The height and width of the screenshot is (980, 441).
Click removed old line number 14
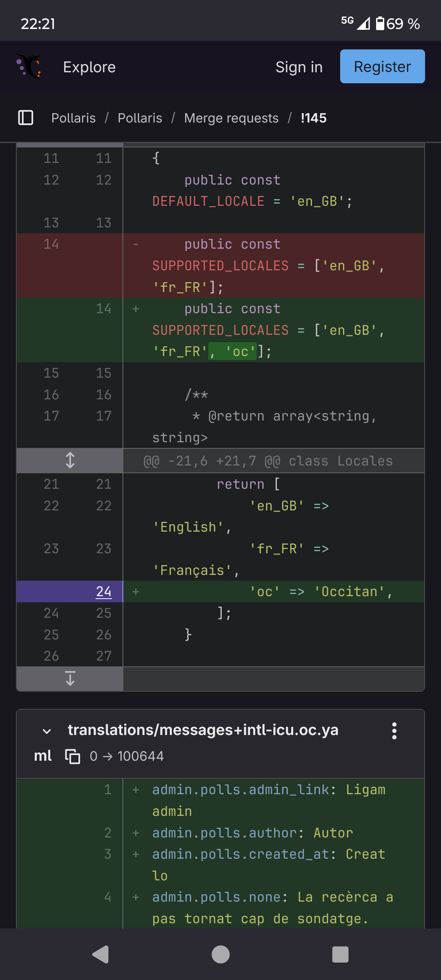tap(51, 244)
